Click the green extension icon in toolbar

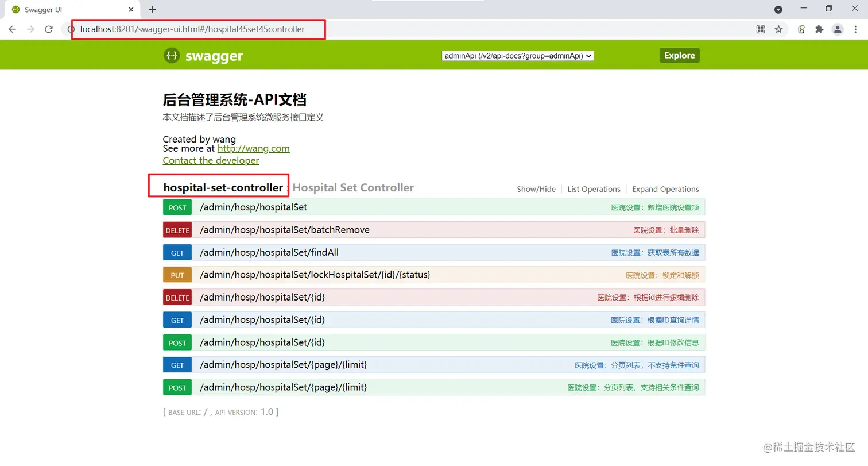801,29
